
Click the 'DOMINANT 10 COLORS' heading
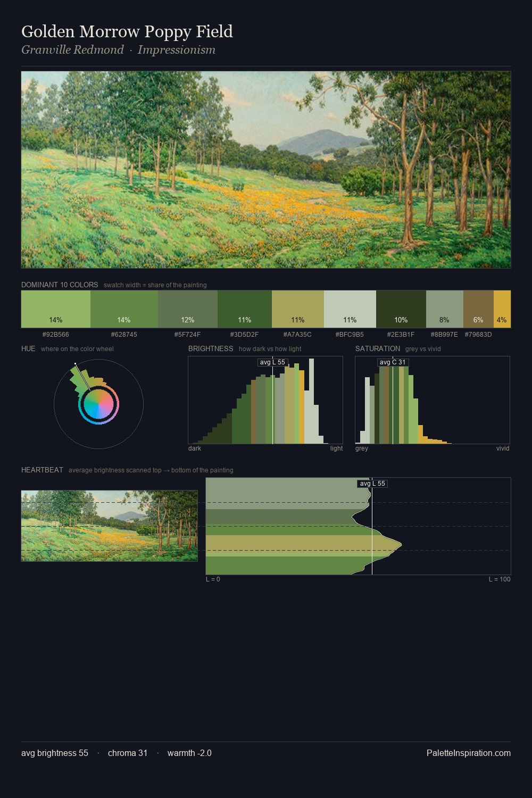pyautogui.click(x=60, y=285)
